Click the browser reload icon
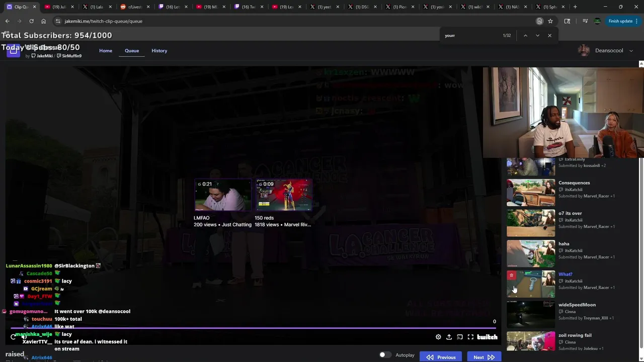Viewport: 644px width, 362px height. (31, 21)
